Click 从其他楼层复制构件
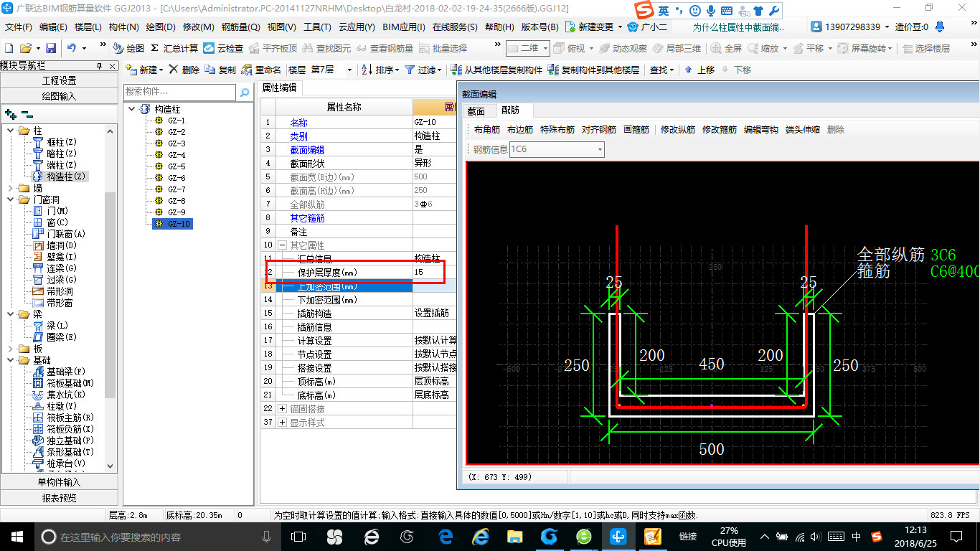The image size is (980, 551). [496, 70]
